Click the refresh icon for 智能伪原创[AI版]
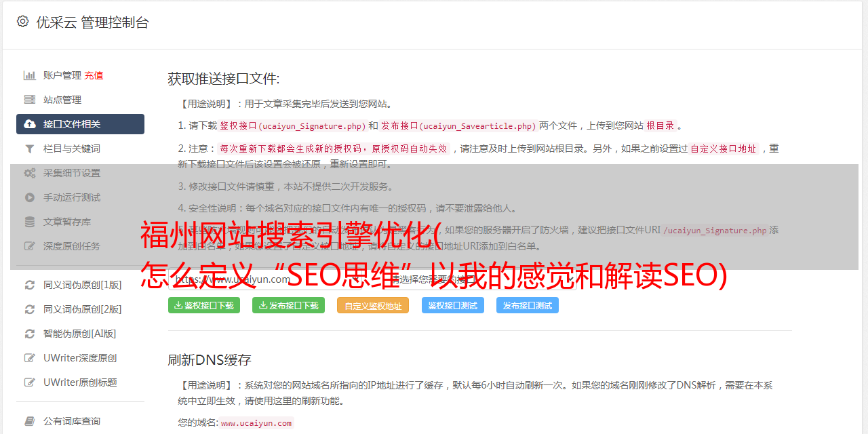The image size is (868, 434). click(30, 334)
